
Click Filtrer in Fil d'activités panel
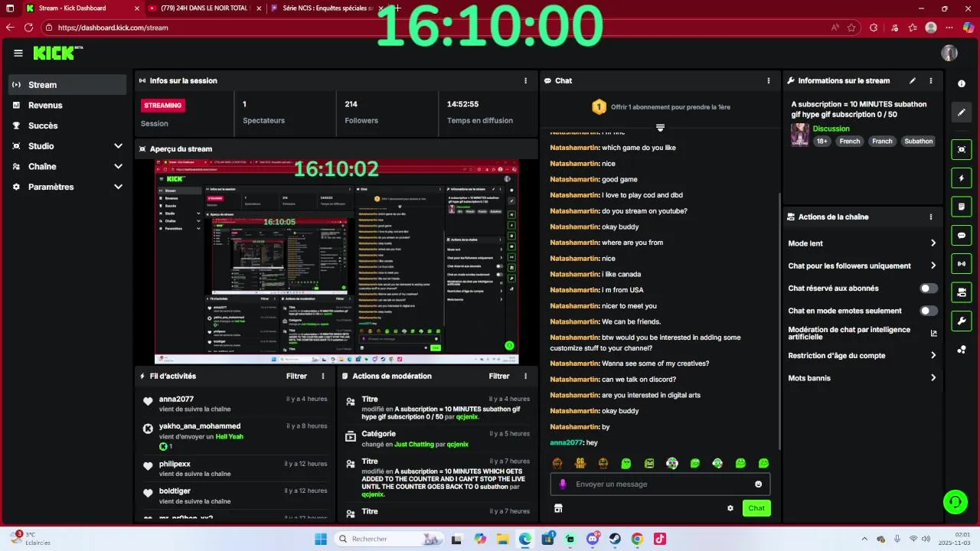tap(296, 376)
